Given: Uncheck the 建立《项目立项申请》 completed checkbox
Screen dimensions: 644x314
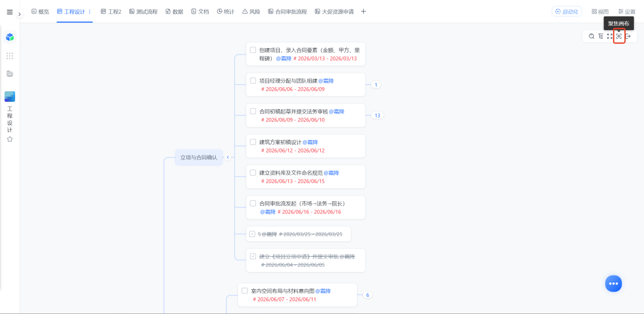Looking at the screenshot, I should pos(253,256).
